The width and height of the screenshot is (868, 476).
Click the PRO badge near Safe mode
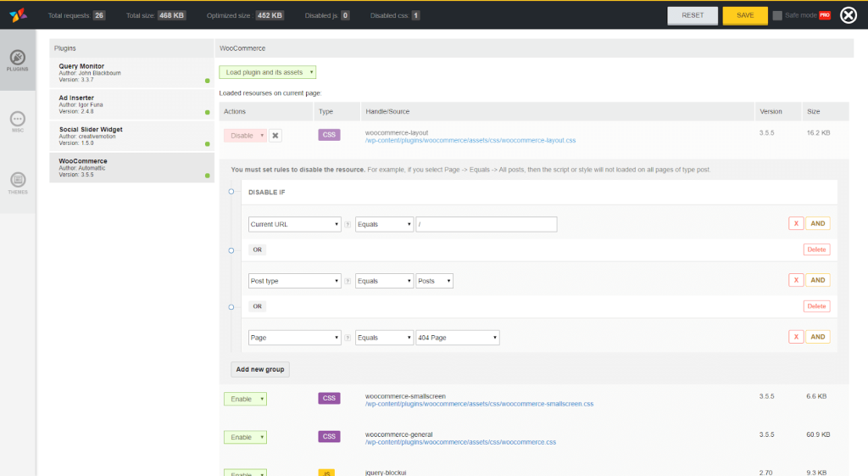[x=825, y=15]
